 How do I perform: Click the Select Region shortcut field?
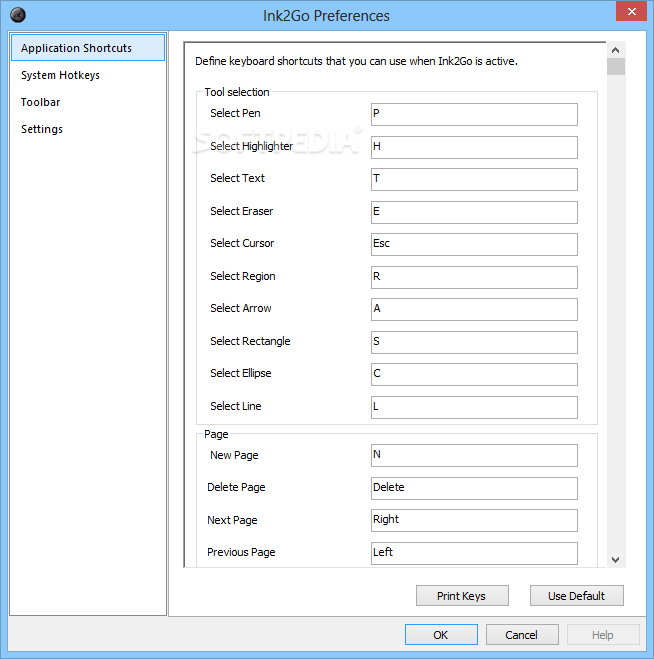click(474, 277)
